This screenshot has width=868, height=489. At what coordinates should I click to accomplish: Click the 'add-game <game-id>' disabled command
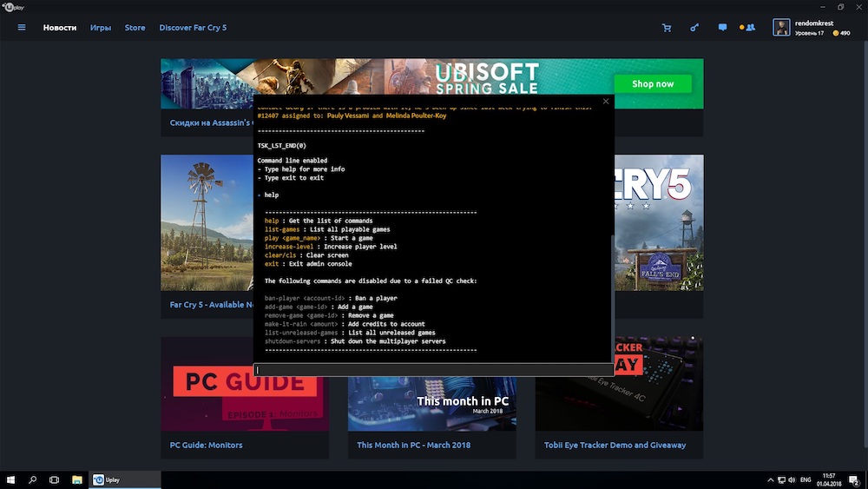click(x=296, y=307)
